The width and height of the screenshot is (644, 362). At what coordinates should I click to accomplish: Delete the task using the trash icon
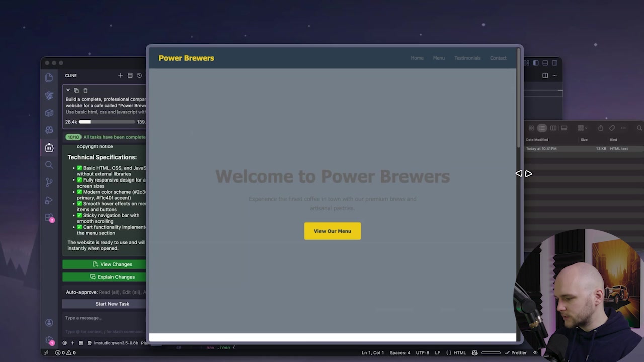coord(85,90)
